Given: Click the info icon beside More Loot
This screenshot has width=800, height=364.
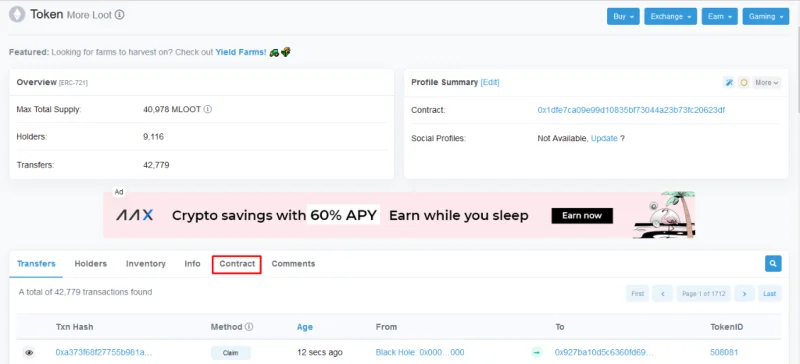Looking at the screenshot, I should (119, 15).
